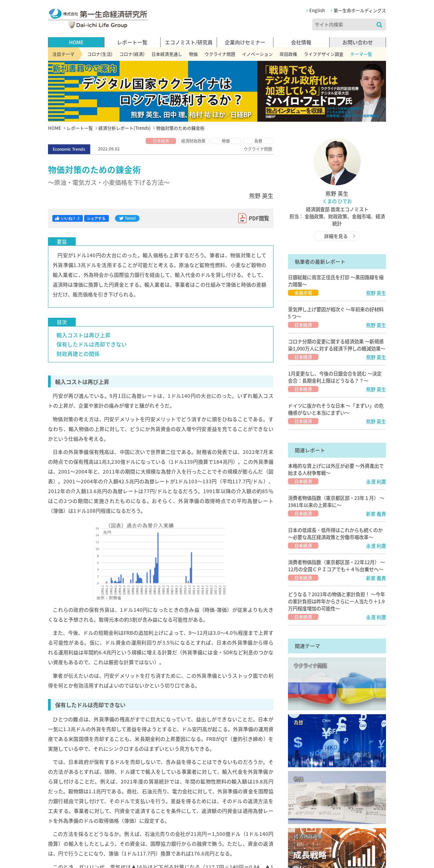Open report 消費者物価指数 22年12月

pyautogui.click(x=337, y=565)
